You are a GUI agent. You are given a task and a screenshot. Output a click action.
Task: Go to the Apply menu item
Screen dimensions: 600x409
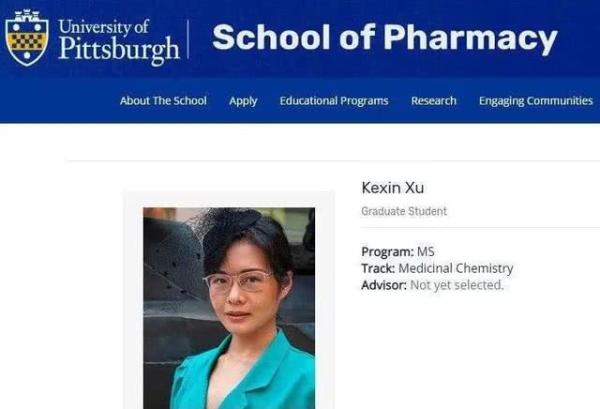click(243, 101)
